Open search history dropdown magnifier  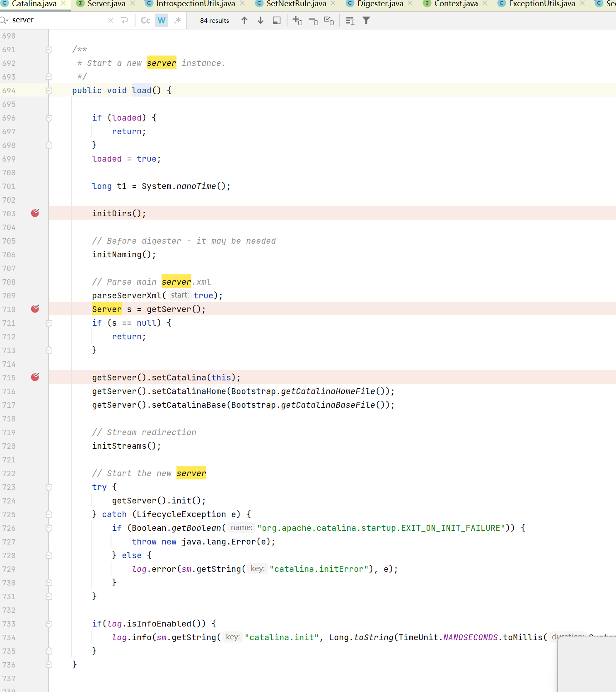(4, 20)
